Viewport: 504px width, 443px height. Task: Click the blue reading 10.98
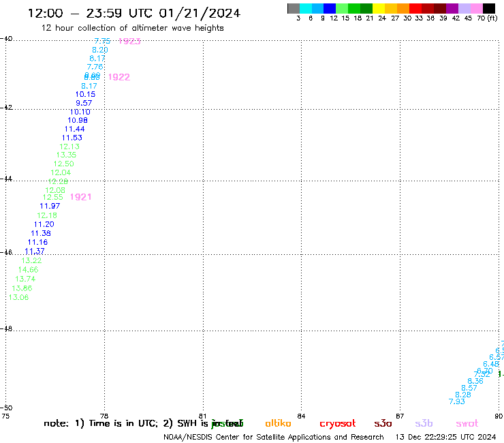(78, 121)
